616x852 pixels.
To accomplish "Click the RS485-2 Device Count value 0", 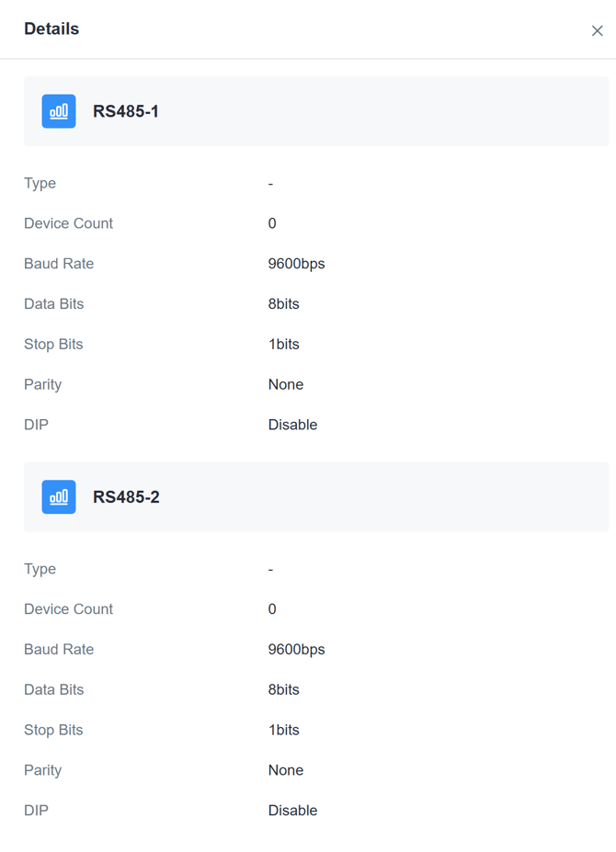I will pyautogui.click(x=272, y=609).
